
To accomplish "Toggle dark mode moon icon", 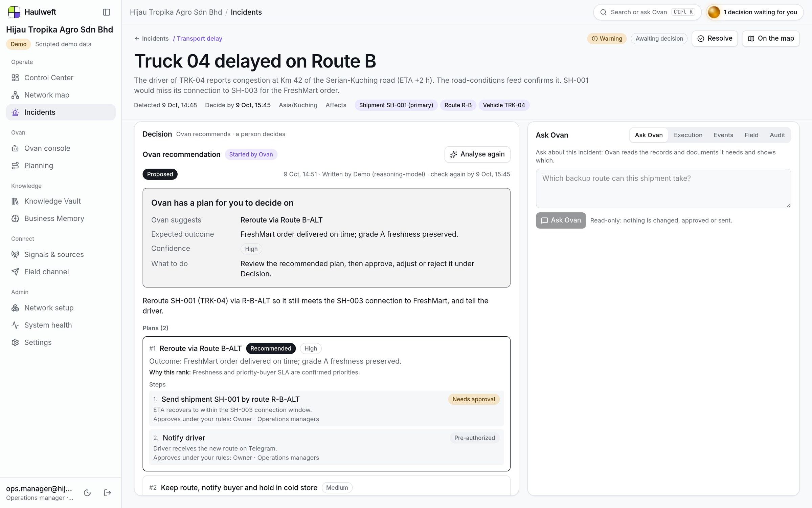I will tap(87, 493).
